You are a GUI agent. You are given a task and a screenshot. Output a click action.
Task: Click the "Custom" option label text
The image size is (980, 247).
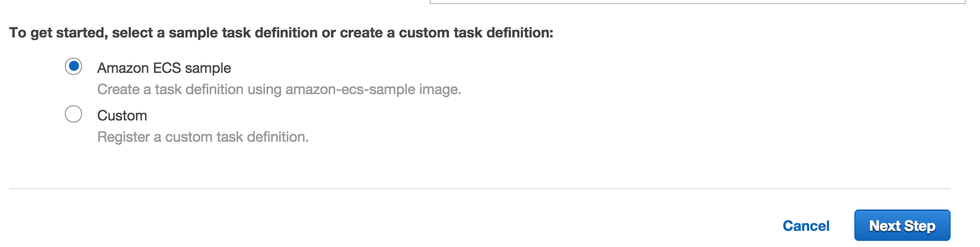122,115
